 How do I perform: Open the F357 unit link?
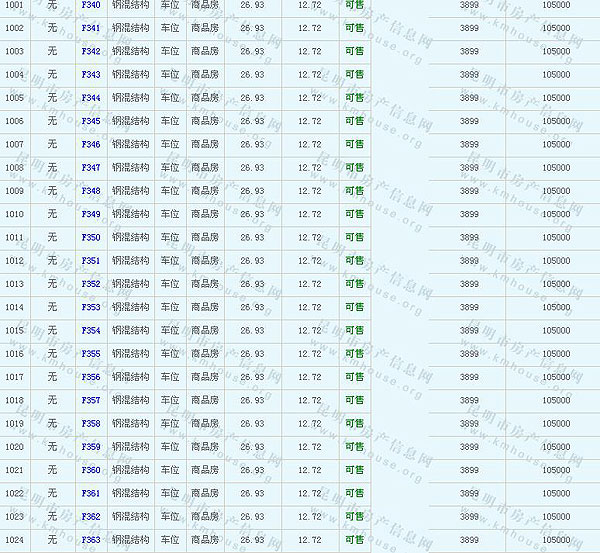pos(90,400)
